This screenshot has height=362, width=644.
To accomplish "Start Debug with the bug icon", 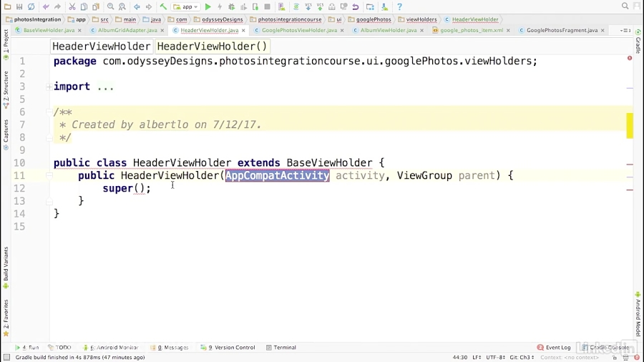I will [x=232, y=6].
